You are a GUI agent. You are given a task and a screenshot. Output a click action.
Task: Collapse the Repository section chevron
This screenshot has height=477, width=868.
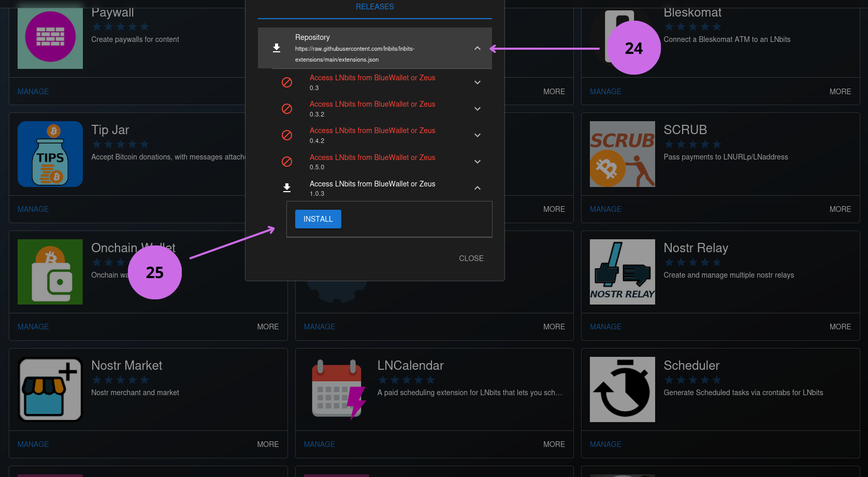click(478, 48)
